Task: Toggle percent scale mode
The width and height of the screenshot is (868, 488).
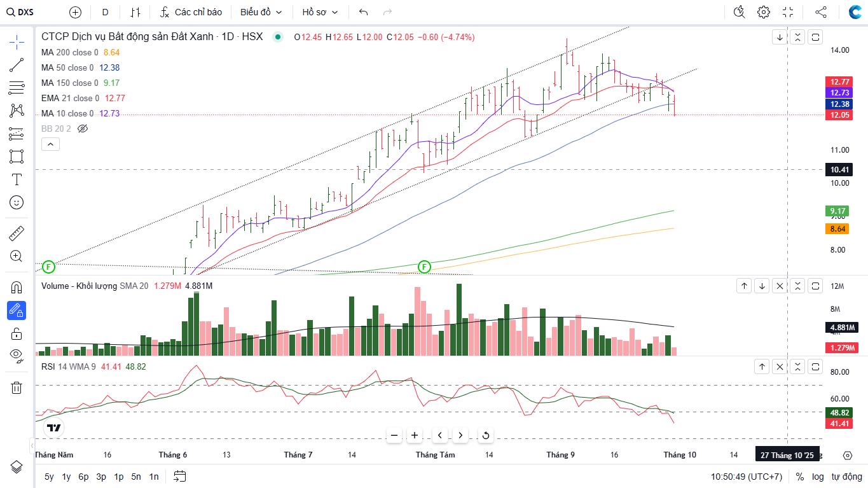Action: tap(800, 477)
